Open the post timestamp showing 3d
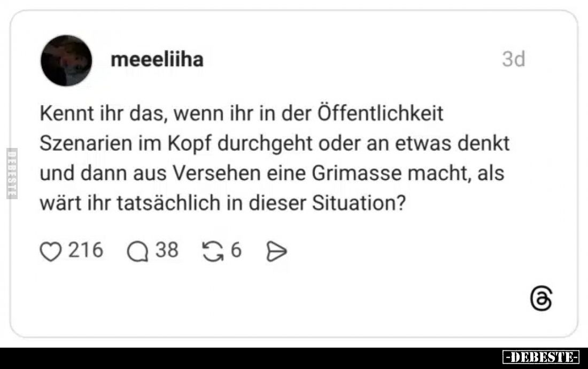Screen dimensions: 588x369 513,59
